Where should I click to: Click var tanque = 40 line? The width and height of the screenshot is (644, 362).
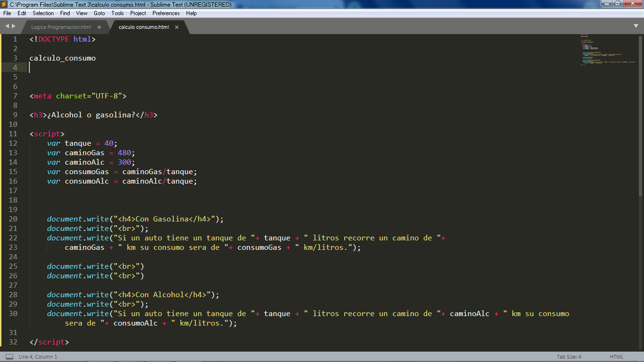82,143
